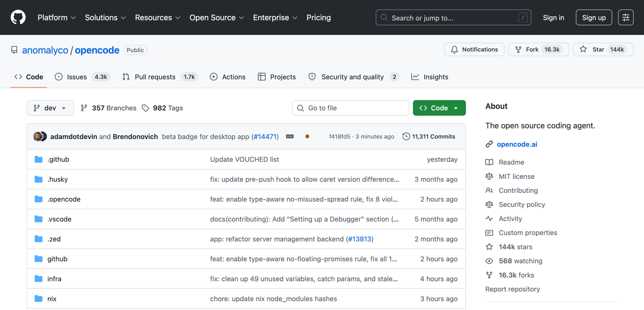This screenshot has width=644, height=310.
Task: Star the opencode repository
Action: pos(603,50)
